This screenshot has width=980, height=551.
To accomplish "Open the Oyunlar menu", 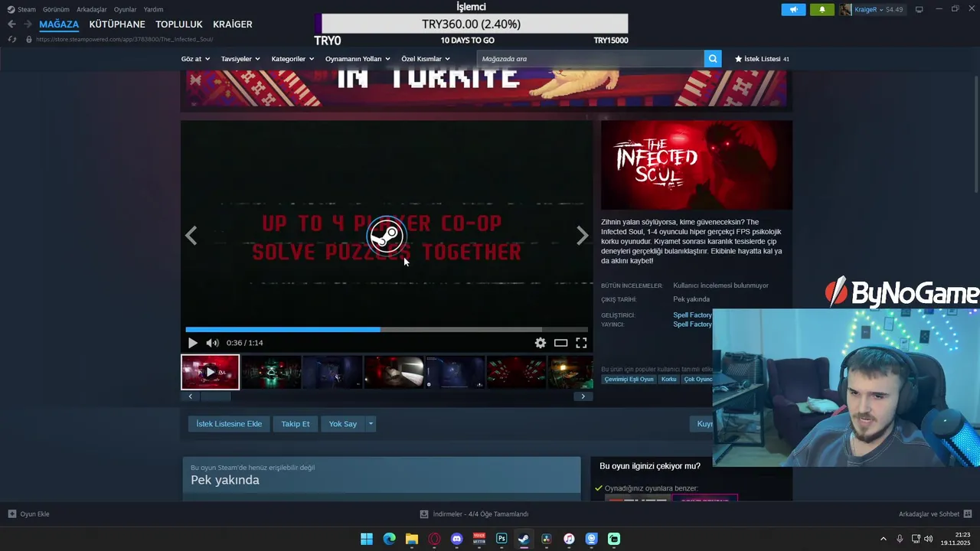I will 125,9.
